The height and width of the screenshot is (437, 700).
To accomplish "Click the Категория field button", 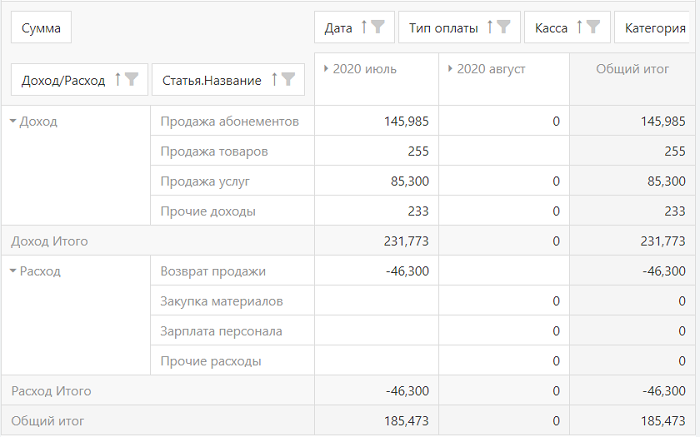I will (x=652, y=28).
